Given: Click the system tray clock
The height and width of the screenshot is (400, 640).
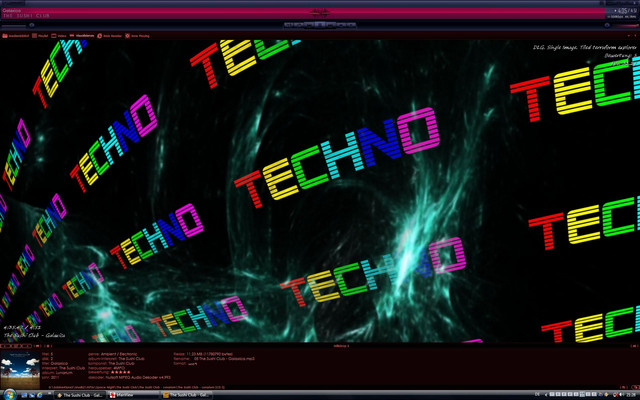Looking at the screenshot, I should tap(633, 395).
